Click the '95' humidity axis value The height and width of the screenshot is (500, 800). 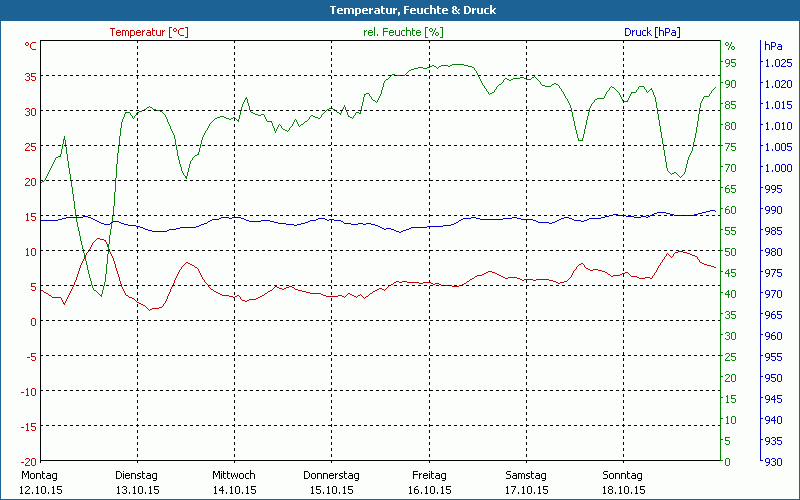coord(731,63)
